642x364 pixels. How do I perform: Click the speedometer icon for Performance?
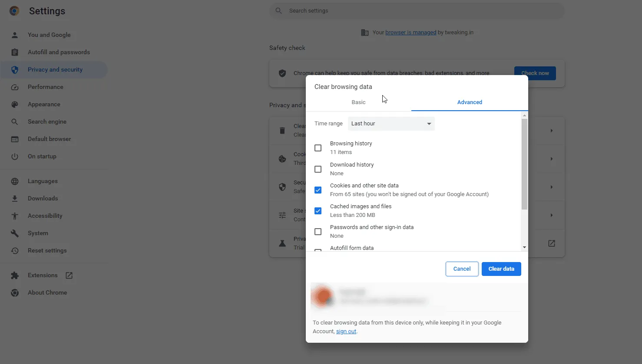(x=15, y=87)
